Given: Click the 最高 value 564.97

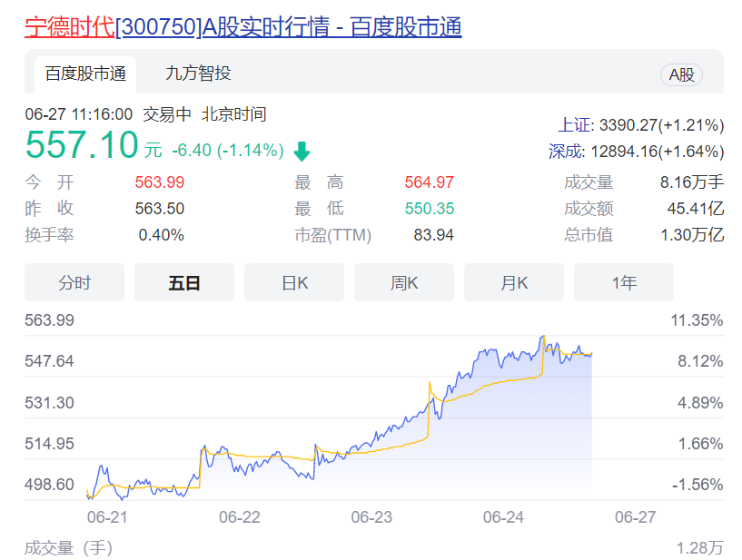Looking at the screenshot, I should click(430, 182).
